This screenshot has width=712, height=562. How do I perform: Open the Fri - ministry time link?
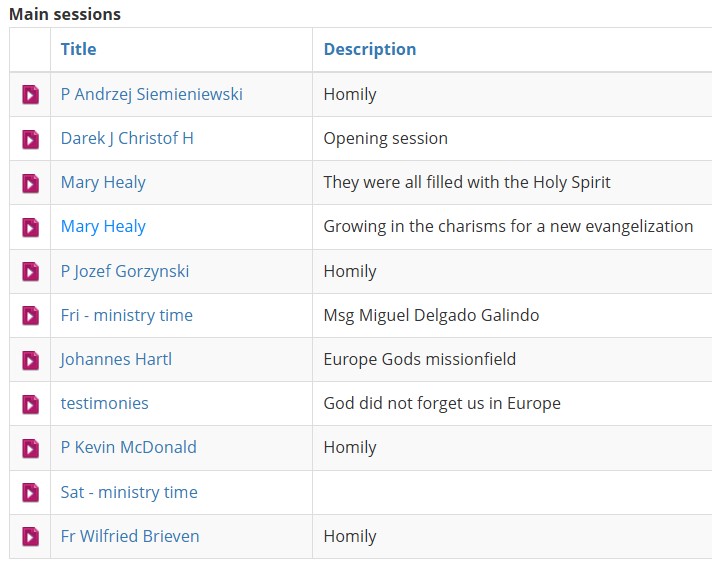pos(127,315)
